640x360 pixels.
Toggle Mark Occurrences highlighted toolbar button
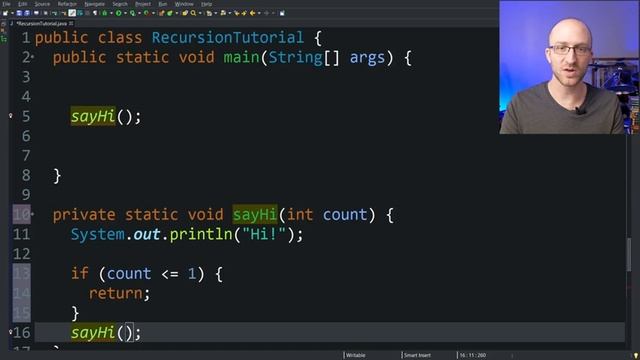click(72, 13)
